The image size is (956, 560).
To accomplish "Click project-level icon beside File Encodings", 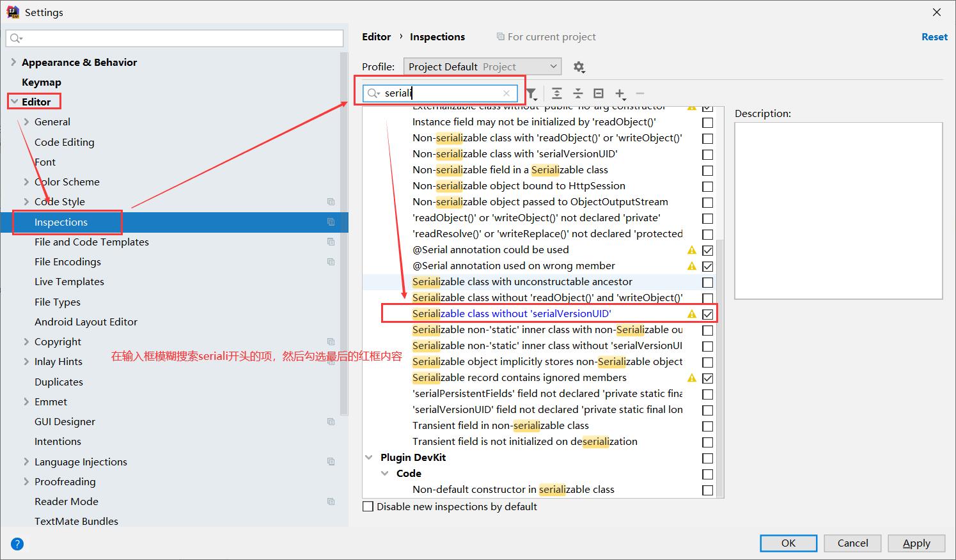I will click(331, 261).
